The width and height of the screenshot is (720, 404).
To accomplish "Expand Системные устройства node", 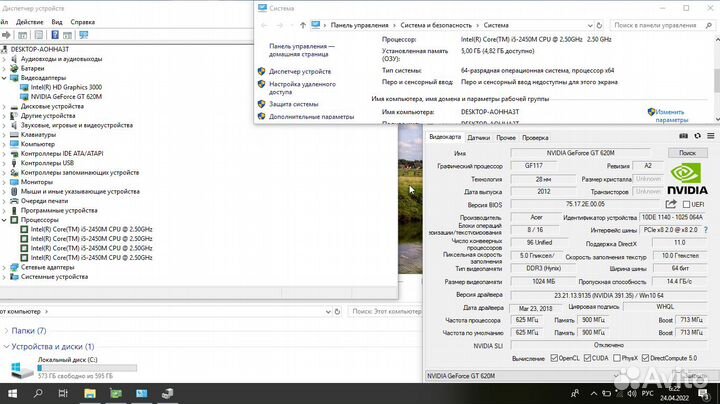I will (x=4, y=277).
